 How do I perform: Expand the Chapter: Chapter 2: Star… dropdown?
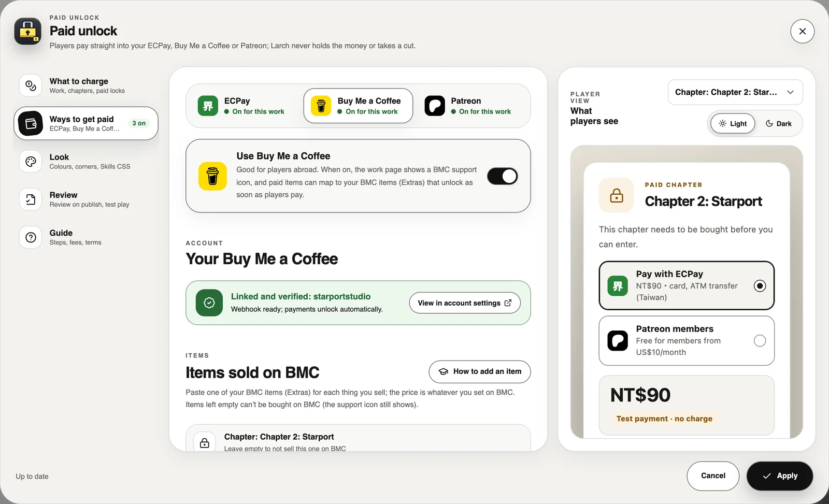click(x=735, y=92)
